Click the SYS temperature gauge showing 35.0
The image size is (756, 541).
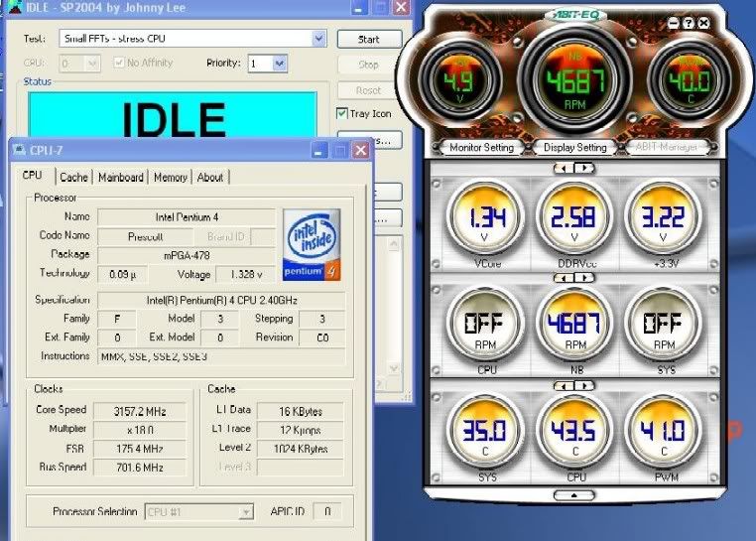[485, 432]
